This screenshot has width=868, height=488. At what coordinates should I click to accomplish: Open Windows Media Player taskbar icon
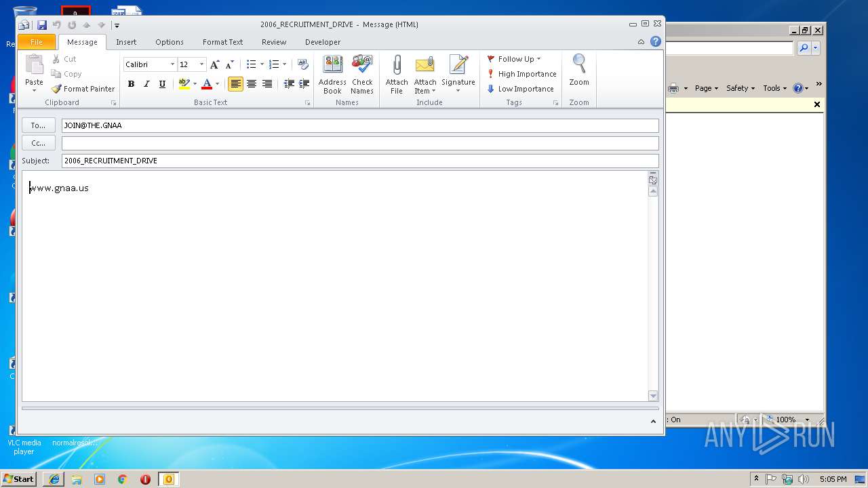100,479
